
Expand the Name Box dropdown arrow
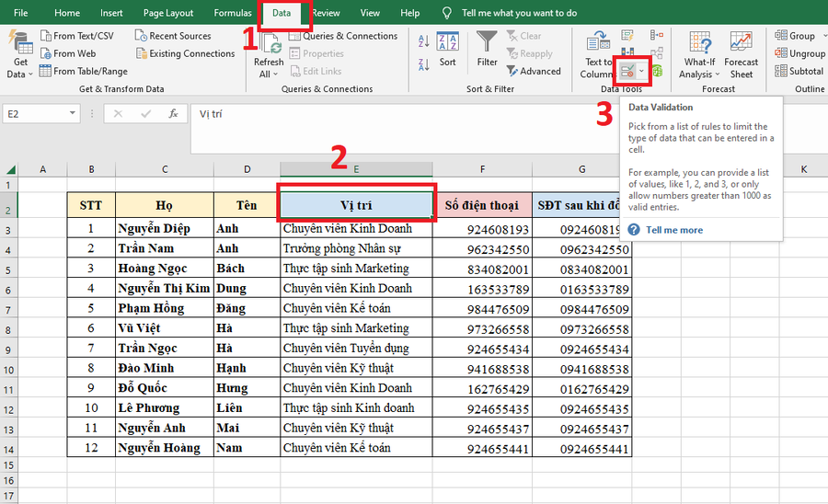click(72, 113)
